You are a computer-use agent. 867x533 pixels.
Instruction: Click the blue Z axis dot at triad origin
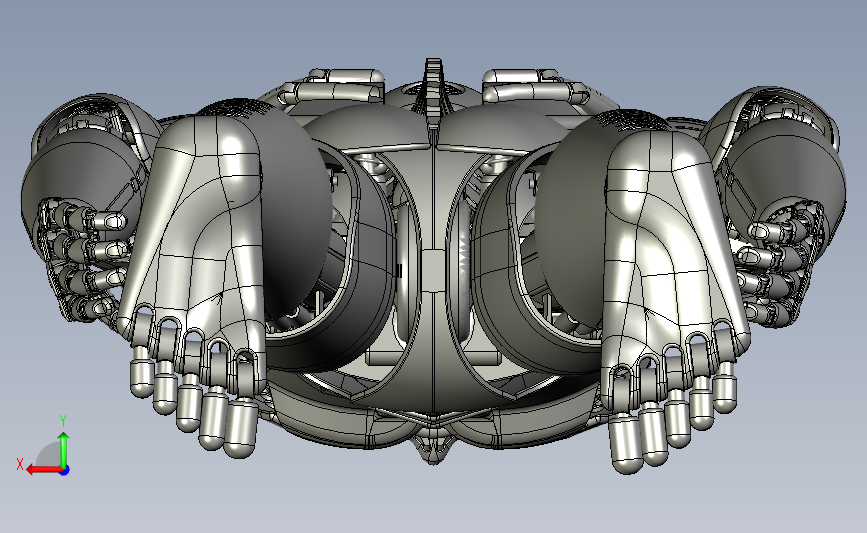coord(65,471)
